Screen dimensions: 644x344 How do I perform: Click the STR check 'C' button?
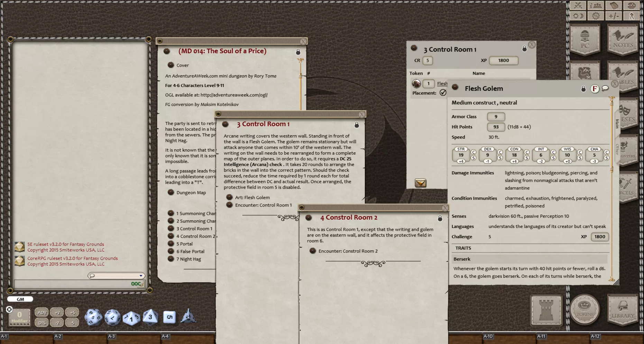(473, 152)
